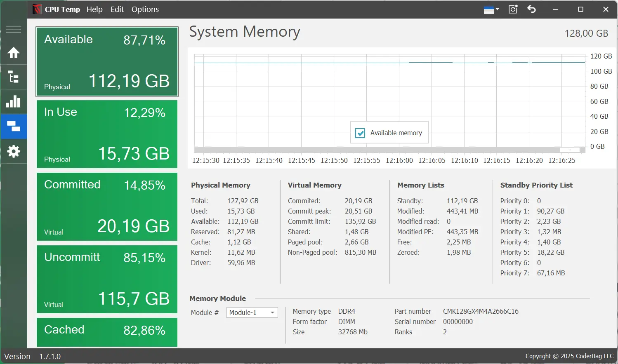Open the Options menu
The width and height of the screenshot is (618, 364).
[x=145, y=9]
